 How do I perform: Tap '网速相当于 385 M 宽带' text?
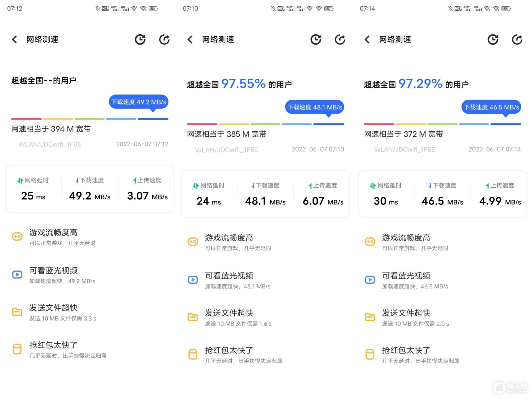(227, 134)
